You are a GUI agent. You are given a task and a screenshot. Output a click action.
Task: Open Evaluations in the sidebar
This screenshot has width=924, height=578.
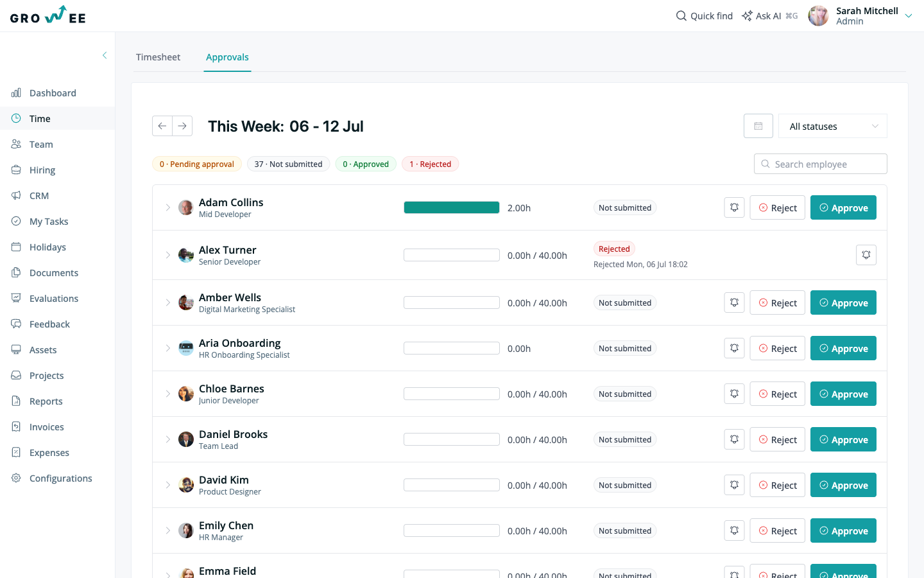click(58, 299)
